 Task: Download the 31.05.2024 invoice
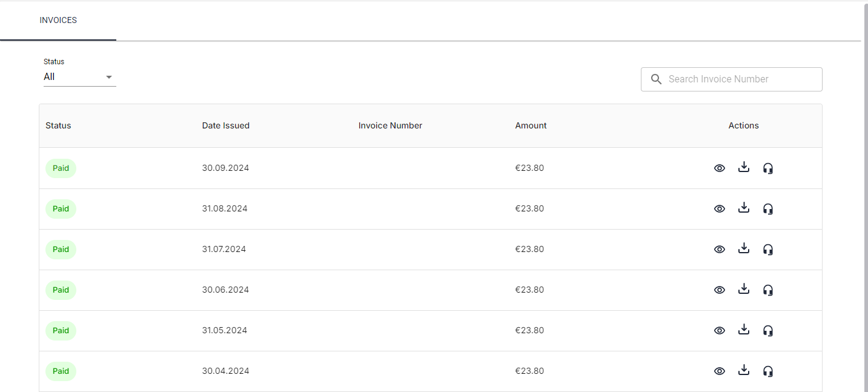tap(744, 330)
